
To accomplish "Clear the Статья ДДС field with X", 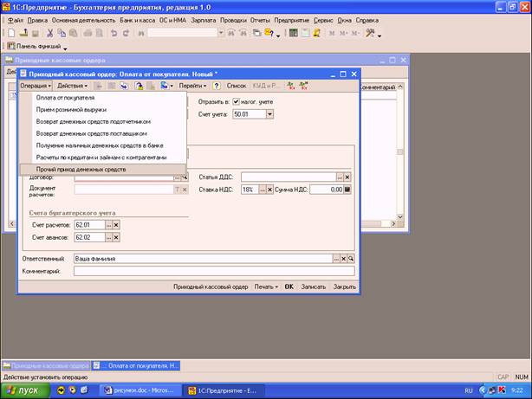I will pyautogui.click(x=347, y=177).
